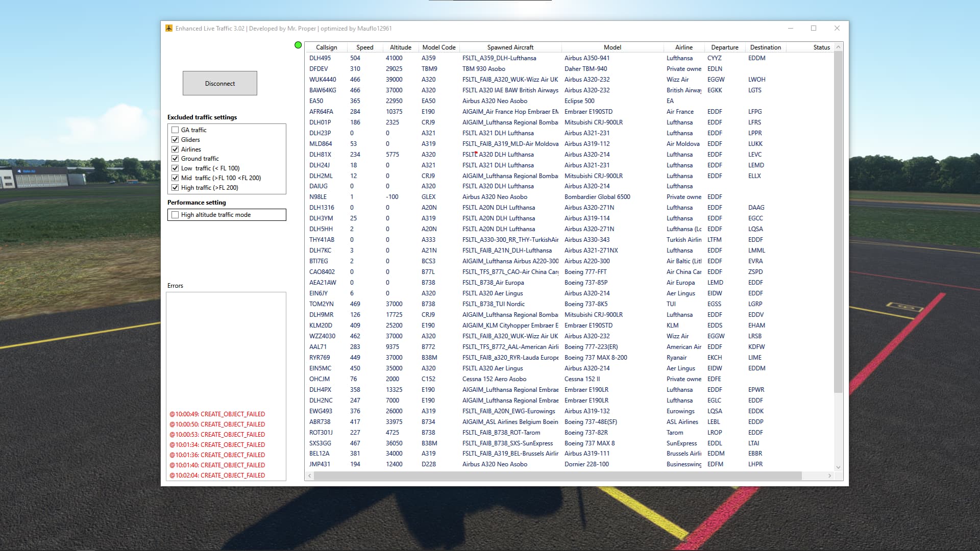Maximize the Enhanced Live Traffic window

point(814,29)
